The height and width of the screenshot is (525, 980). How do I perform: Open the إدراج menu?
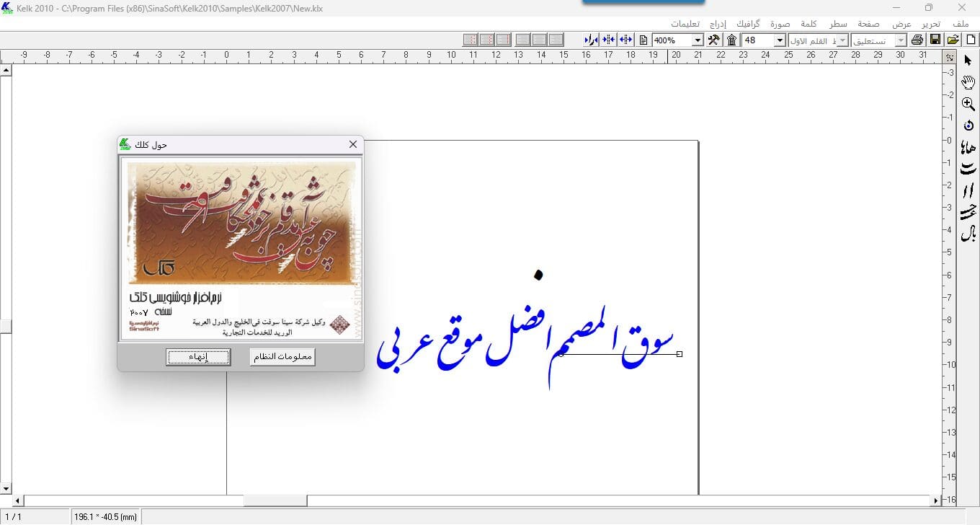pyautogui.click(x=718, y=24)
